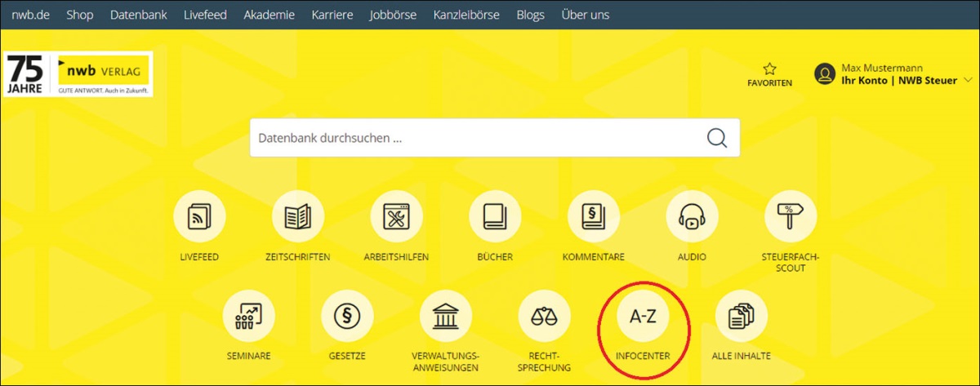
Task: Open the Alle Inhalte documents icon
Action: point(741,315)
